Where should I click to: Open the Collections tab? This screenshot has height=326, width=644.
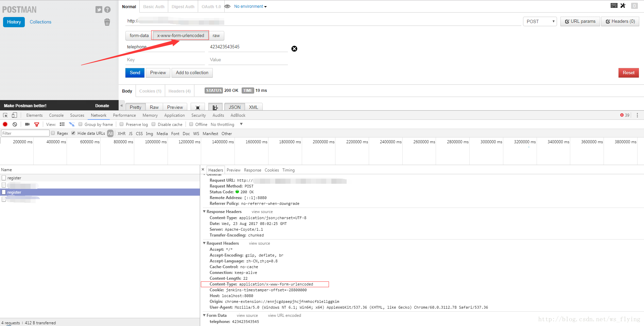(40, 22)
